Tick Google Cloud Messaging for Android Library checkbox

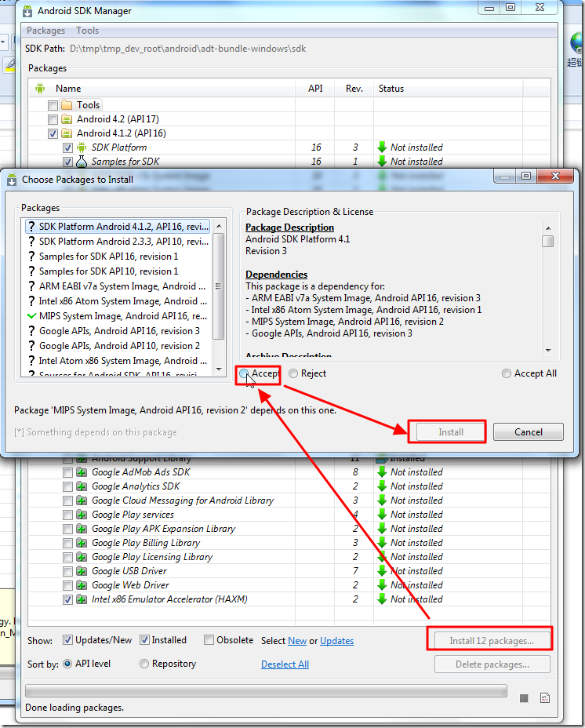tap(67, 501)
